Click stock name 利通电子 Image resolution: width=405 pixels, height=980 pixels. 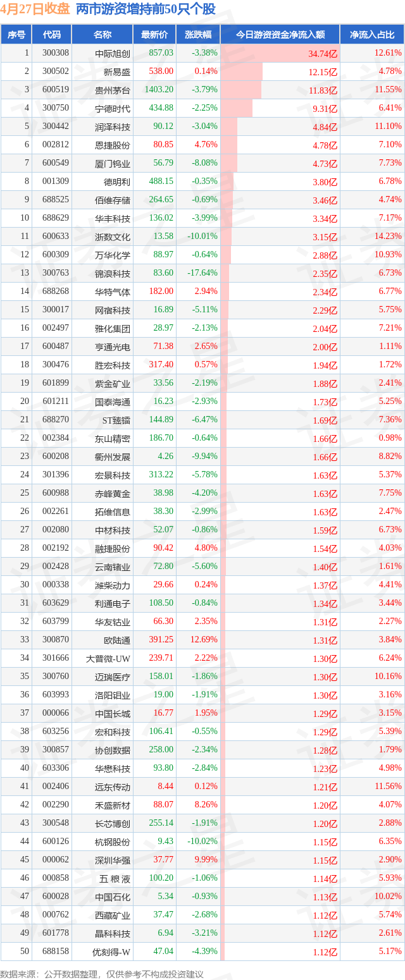(x=113, y=603)
